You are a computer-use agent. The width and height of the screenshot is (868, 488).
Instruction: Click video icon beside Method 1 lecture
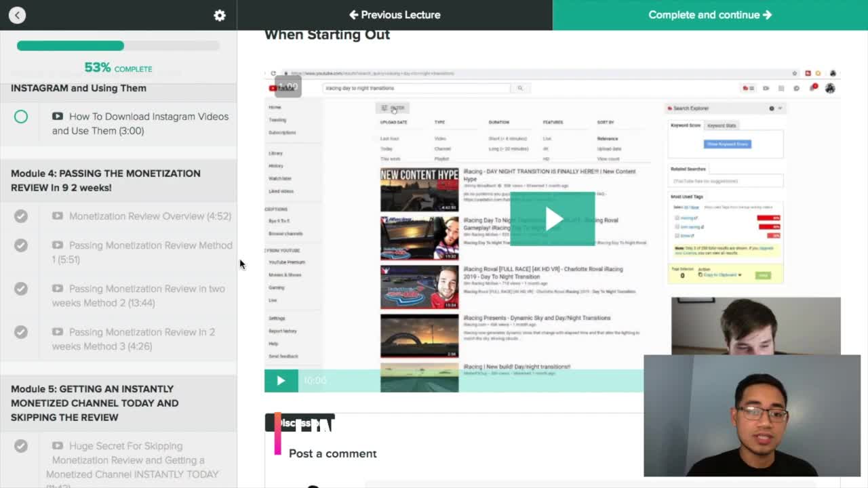58,245
